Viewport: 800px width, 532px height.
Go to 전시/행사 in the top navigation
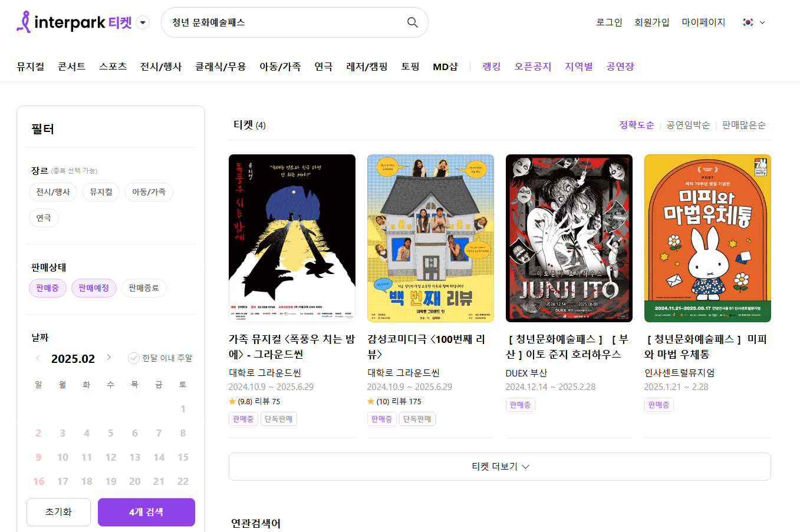point(161,67)
